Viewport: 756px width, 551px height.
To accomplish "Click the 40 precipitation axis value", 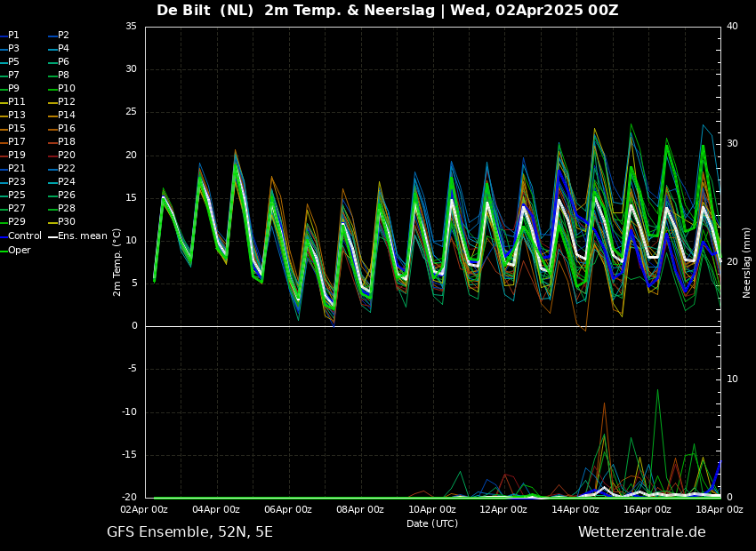I will point(732,27).
